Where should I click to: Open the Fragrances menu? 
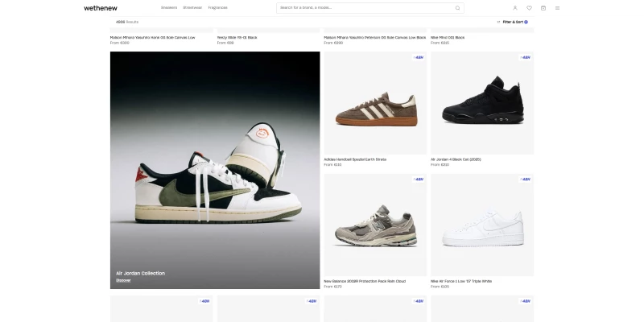pyautogui.click(x=217, y=8)
